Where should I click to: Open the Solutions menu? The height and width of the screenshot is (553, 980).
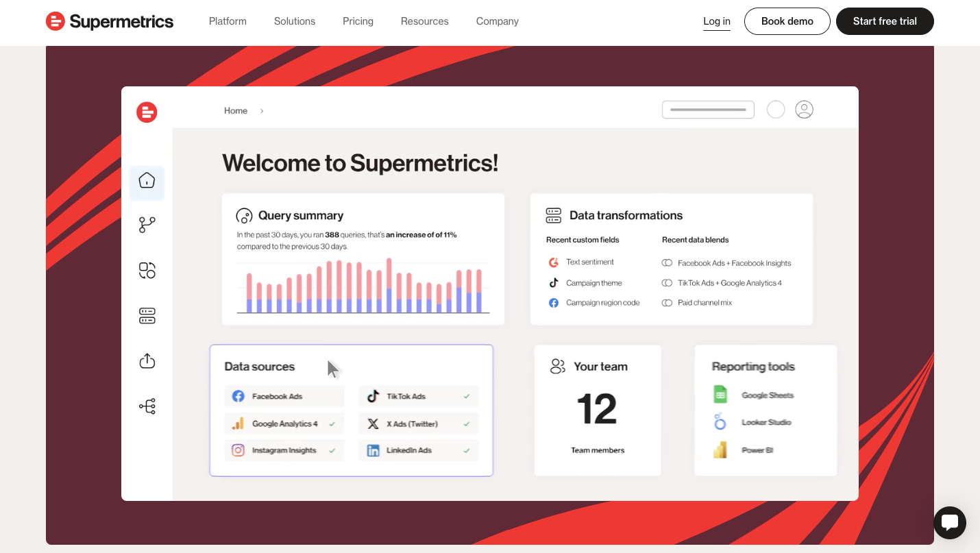tap(295, 21)
